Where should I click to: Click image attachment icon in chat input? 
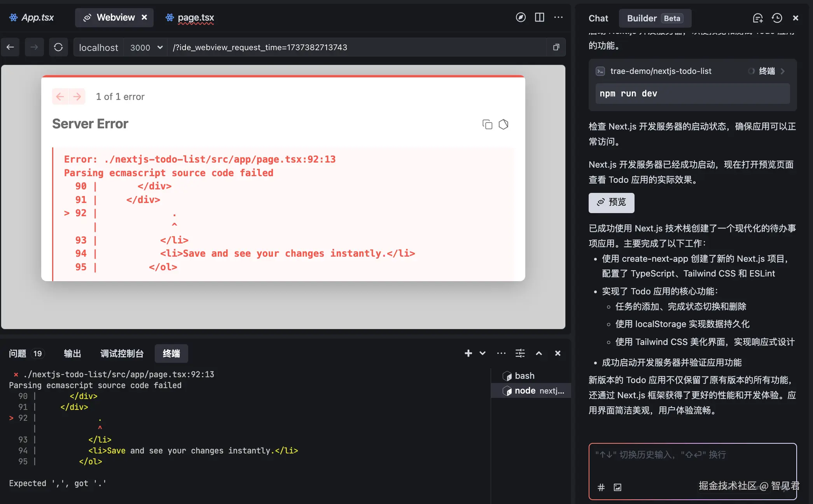[617, 487]
